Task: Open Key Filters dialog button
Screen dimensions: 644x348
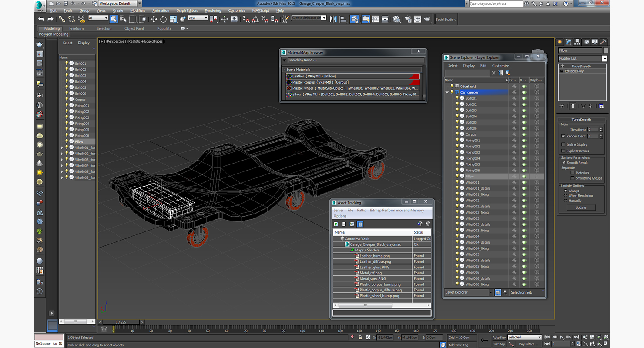Action: 528,344
